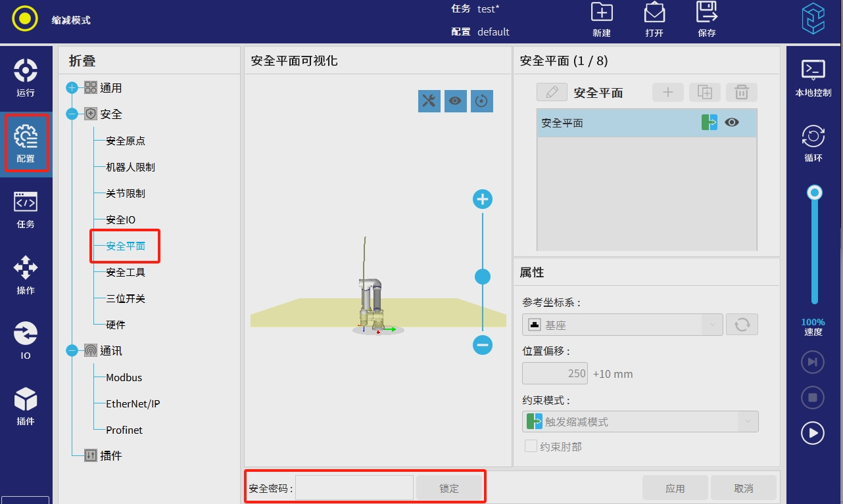The image size is (843, 504).
Task: Open the 运行 (Run) sidebar panel
Action: pyautogui.click(x=26, y=78)
